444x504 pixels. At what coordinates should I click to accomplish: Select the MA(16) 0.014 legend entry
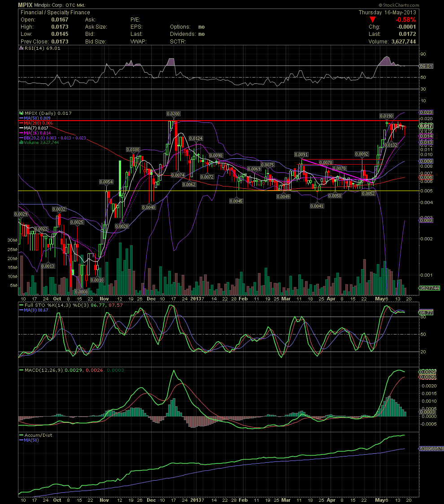pyautogui.click(x=35, y=133)
